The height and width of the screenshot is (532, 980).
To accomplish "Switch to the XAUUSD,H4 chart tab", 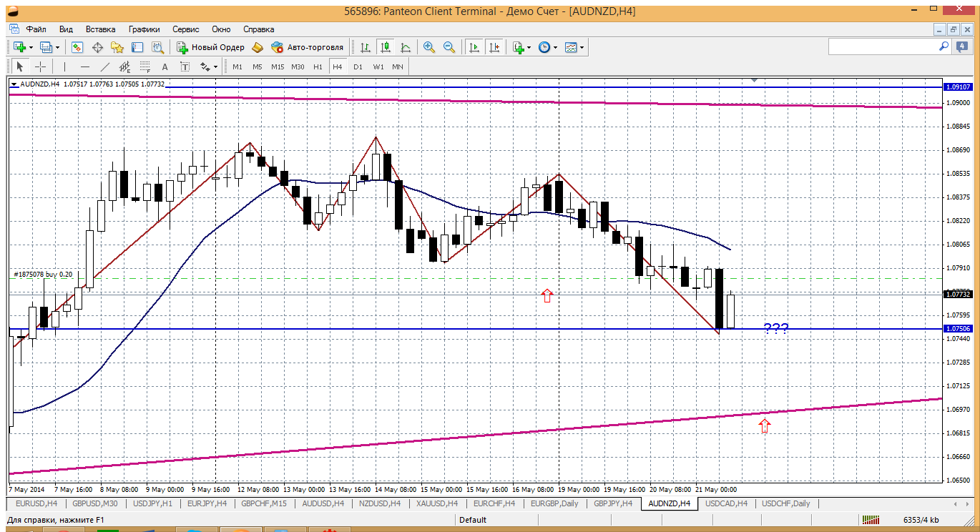I will pyautogui.click(x=437, y=503).
